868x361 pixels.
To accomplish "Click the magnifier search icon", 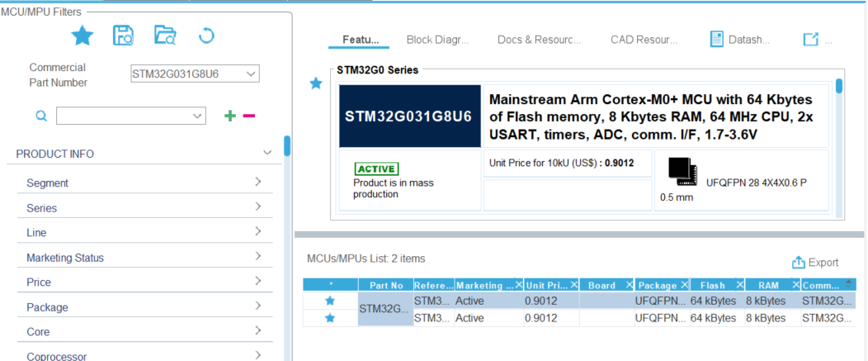I will coord(41,116).
